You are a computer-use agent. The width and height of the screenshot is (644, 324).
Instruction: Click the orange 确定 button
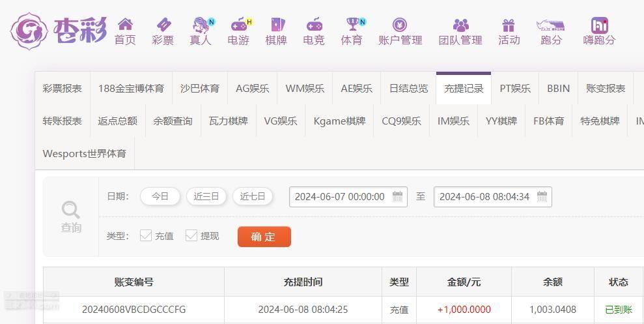coord(264,237)
